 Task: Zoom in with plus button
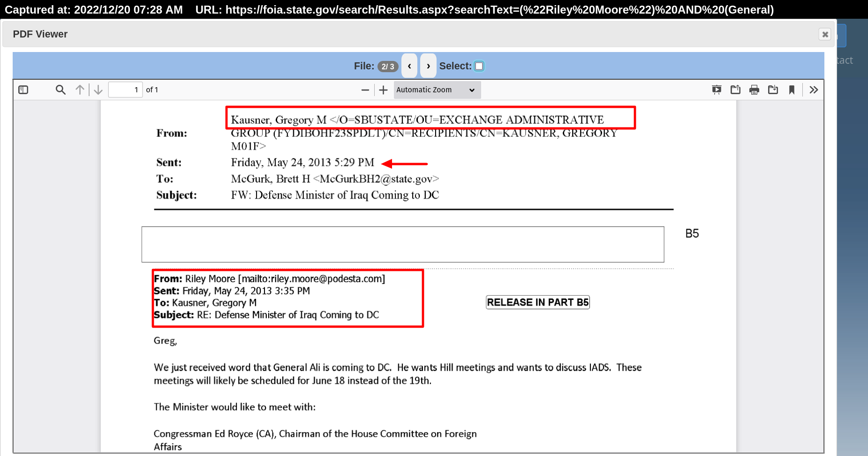tap(383, 90)
